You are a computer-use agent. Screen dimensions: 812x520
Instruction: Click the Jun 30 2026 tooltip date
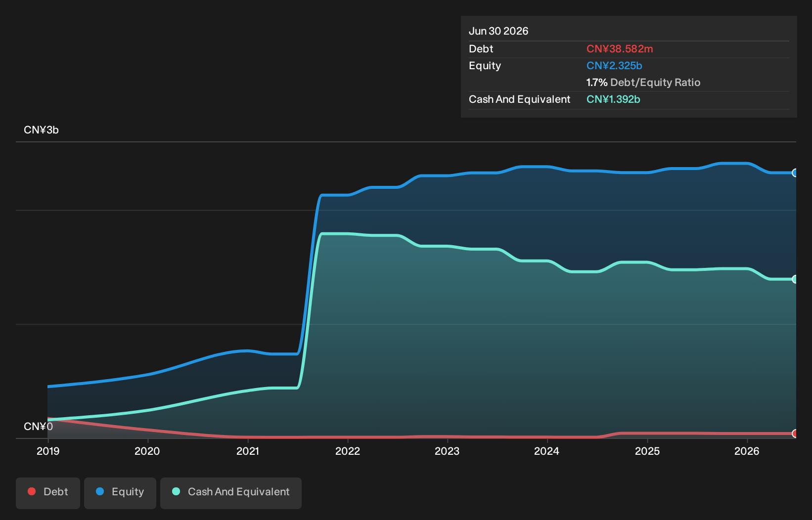click(x=498, y=31)
